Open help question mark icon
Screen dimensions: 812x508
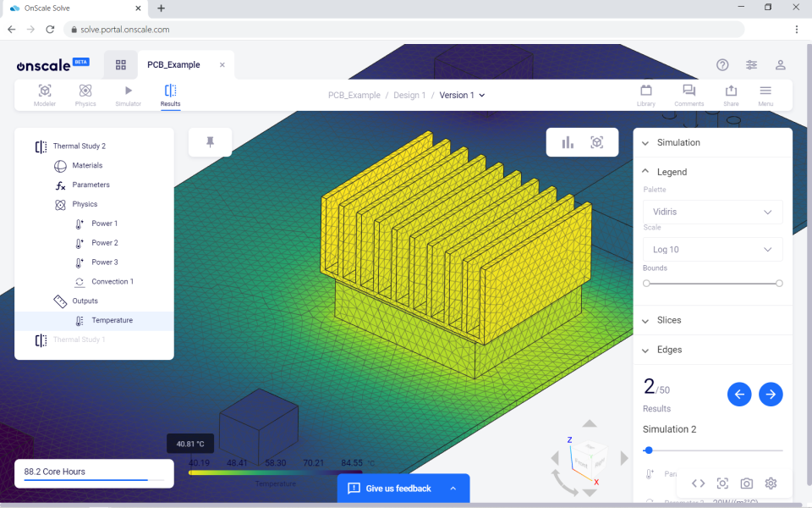pos(722,65)
